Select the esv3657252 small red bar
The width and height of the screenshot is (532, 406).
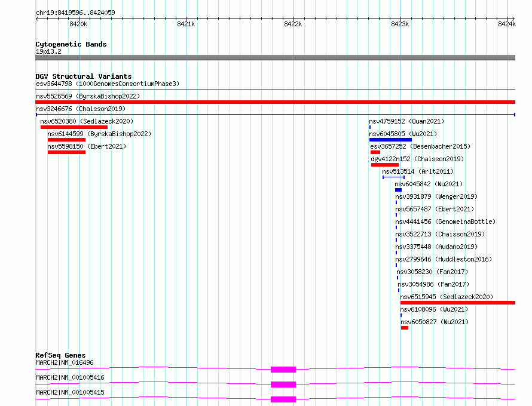coord(375,152)
